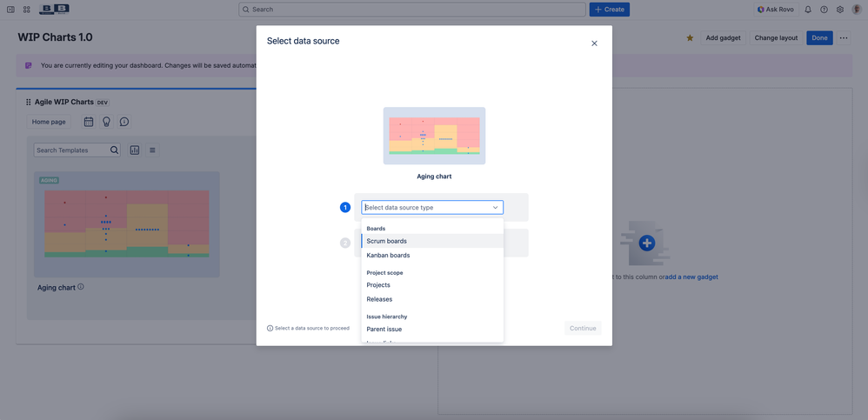
Task: Select Scrum boards option
Action: (432, 241)
